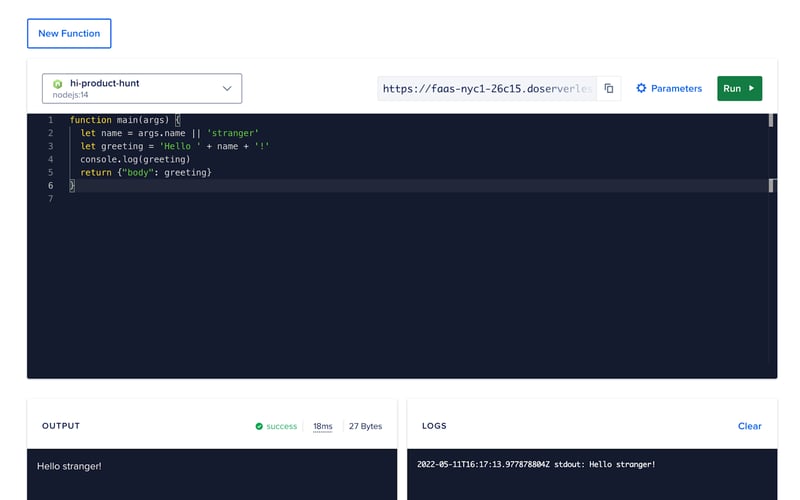Click nodejs:14 runtime label
800x500 pixels.
70,95
